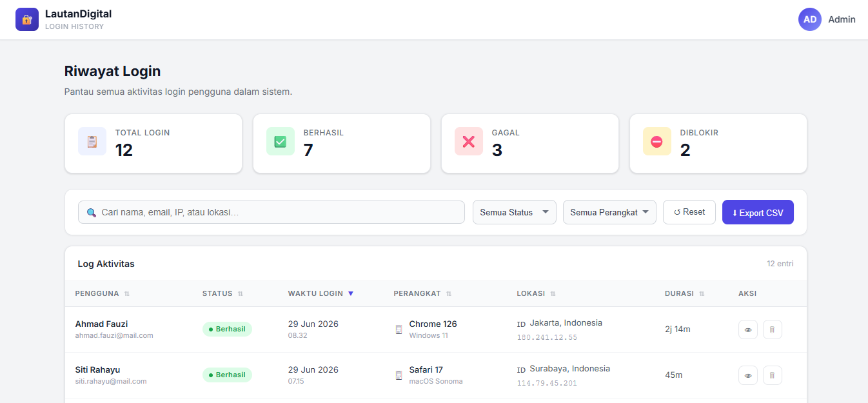Click the LautanDigital lock logo icon
The image size is (868, 403).
point(27,19)
